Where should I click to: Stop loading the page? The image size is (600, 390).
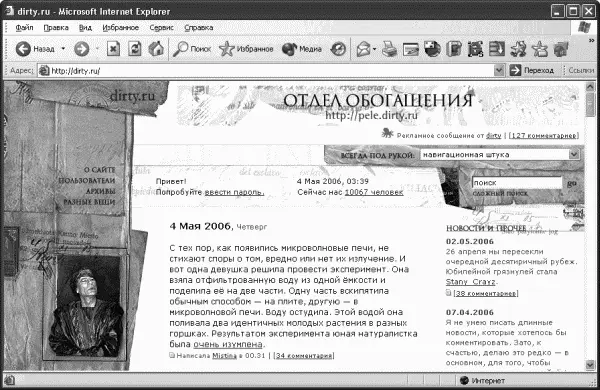(x=113, y=49)
